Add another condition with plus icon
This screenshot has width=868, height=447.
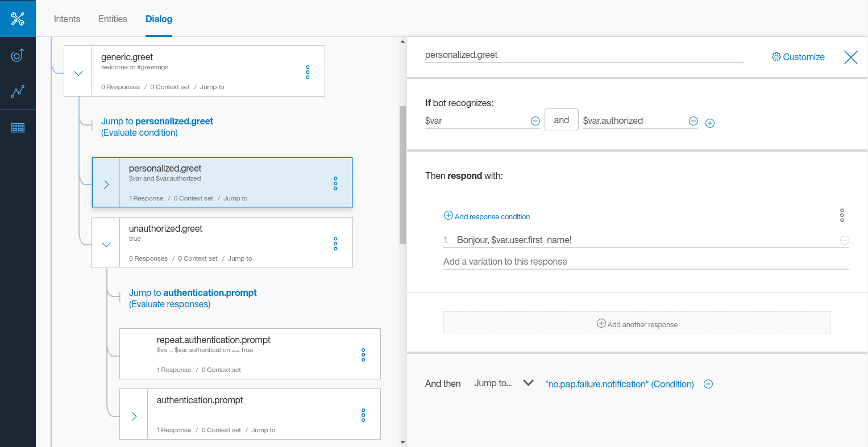point(710,123)
